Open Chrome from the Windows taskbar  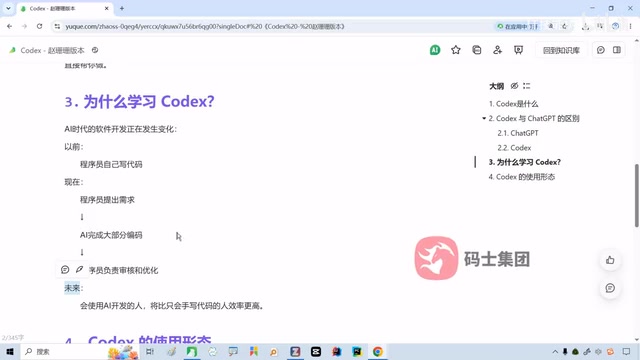(378, 351)
